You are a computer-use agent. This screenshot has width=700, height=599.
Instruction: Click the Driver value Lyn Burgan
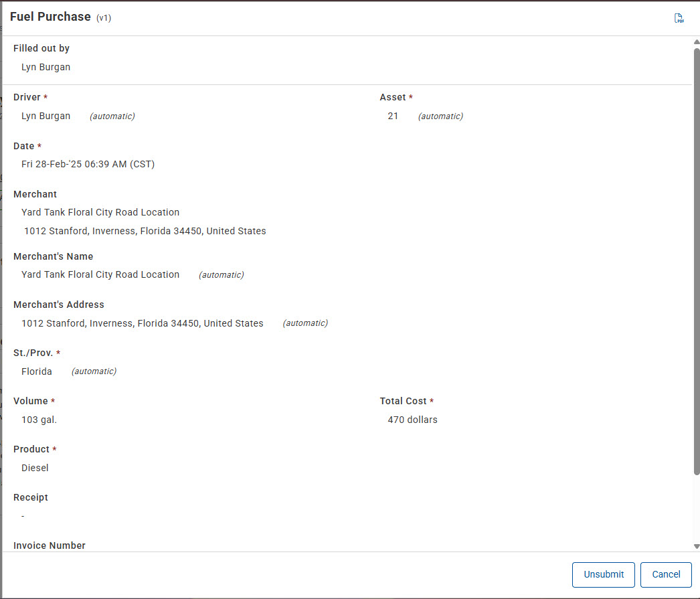tap(46, 116)
